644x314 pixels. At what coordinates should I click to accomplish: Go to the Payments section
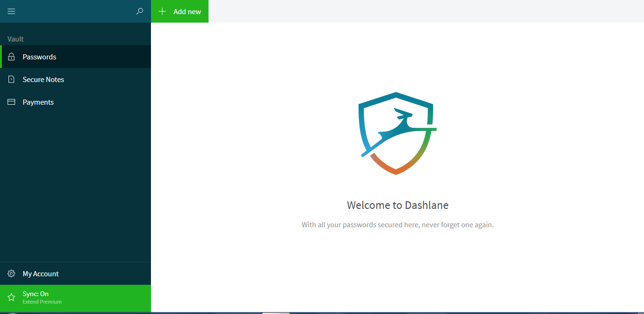(x=75, y=102)
